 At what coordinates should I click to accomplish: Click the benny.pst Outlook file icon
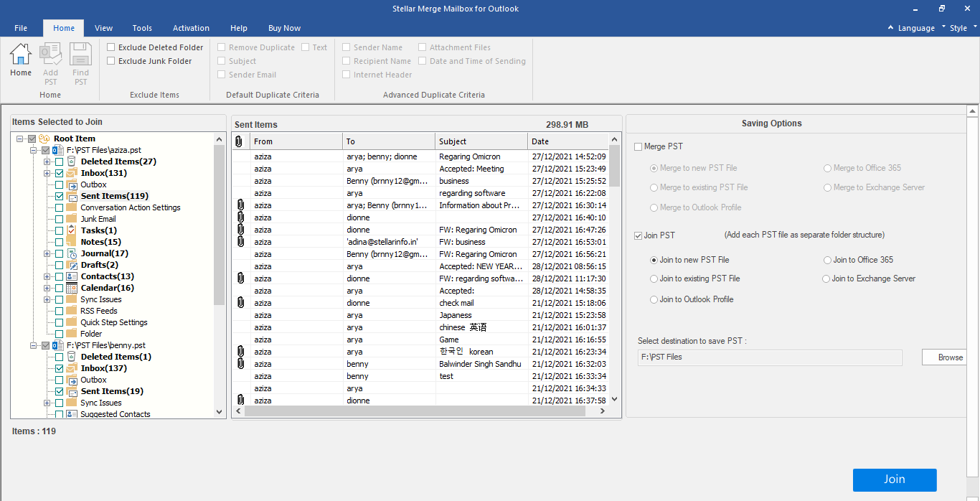58,345
